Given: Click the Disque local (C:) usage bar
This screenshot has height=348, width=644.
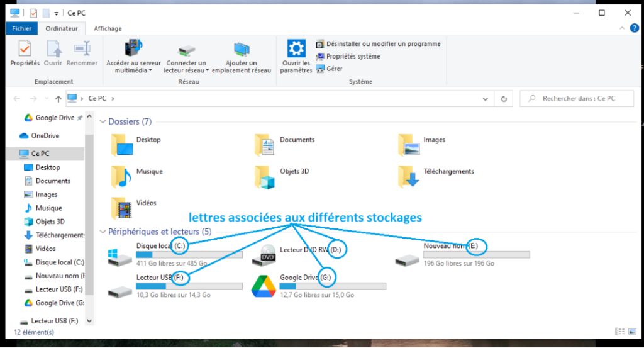Looking at the screenshot, I should 189,255.
